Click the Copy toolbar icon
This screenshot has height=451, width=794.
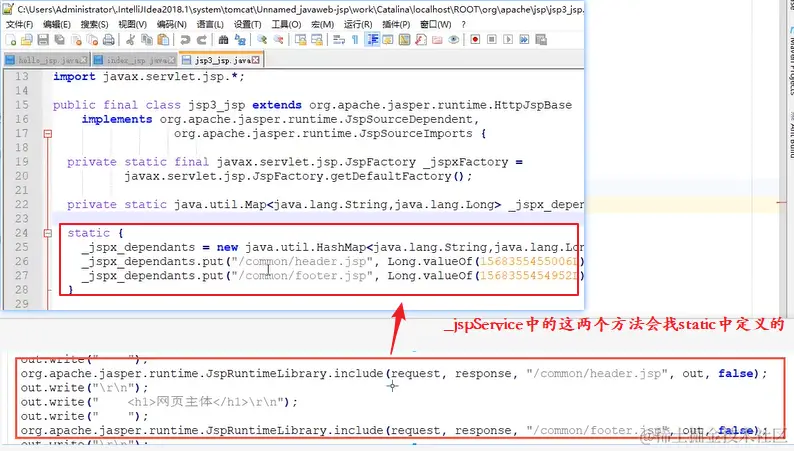click(147, 39)
